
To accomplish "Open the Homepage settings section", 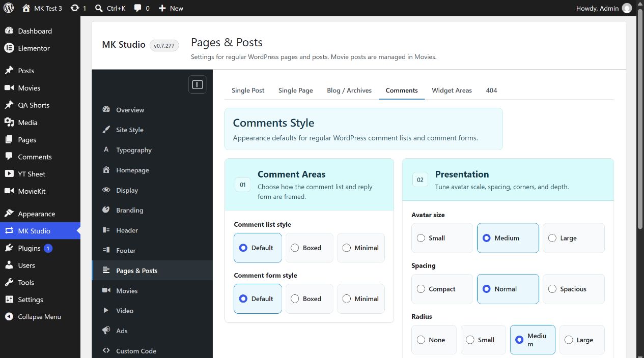I will point(152,170).
